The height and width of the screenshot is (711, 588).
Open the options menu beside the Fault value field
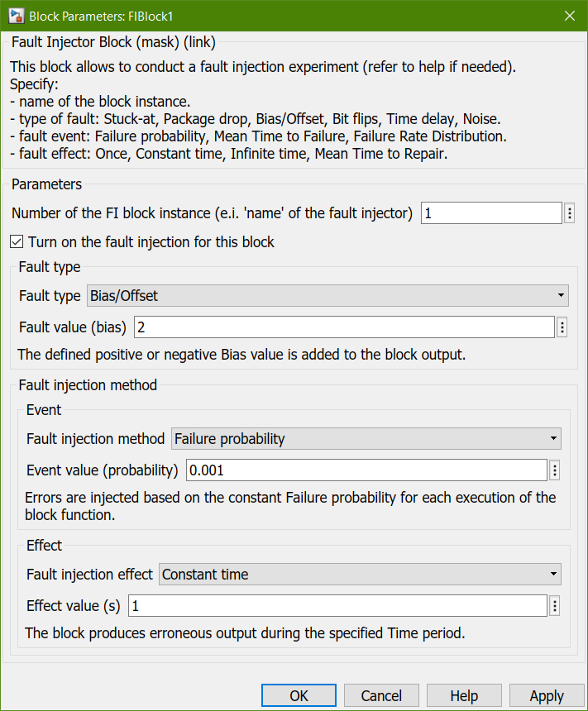point(562,327)
